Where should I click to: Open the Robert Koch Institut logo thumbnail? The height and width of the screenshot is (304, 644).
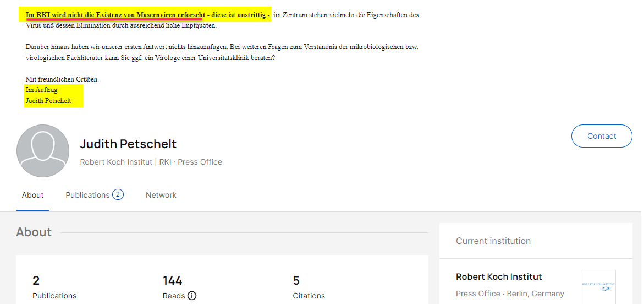(x=598, y=287)
